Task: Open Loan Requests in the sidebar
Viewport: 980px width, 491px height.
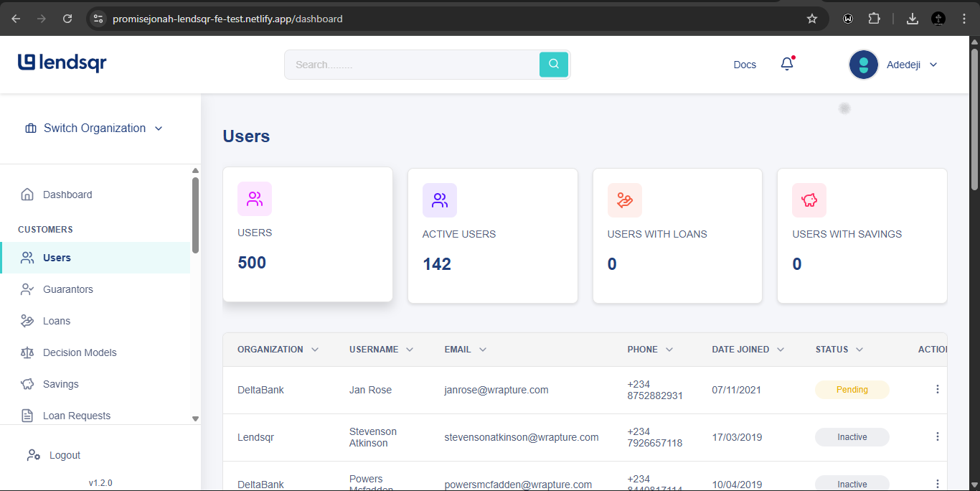Action: [x=77, y=416]
